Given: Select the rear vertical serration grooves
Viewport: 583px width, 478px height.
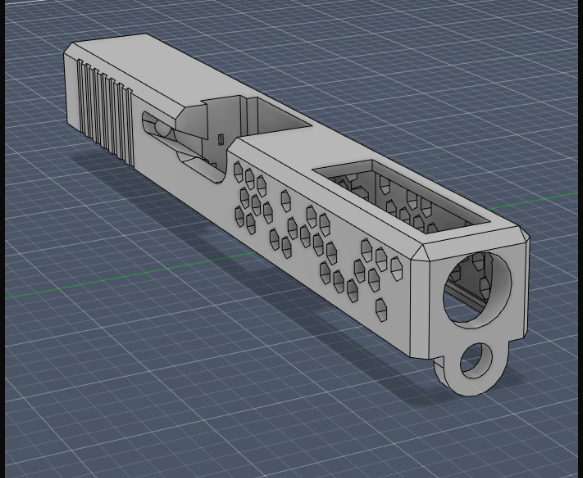Looking at the screenshot, I should pyautogui.click(x=105, y=113).
